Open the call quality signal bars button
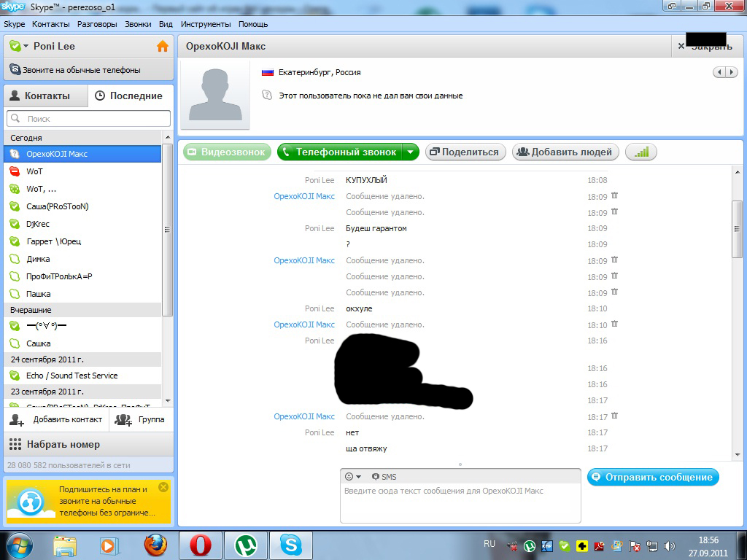The height and width of the screenshot is (560, 747). (x=641, y=152)
